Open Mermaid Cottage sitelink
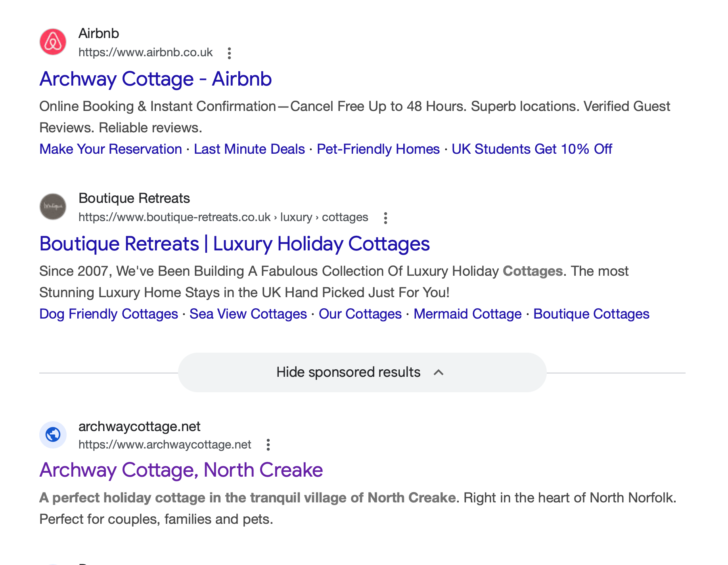 (x=467, y=314)
